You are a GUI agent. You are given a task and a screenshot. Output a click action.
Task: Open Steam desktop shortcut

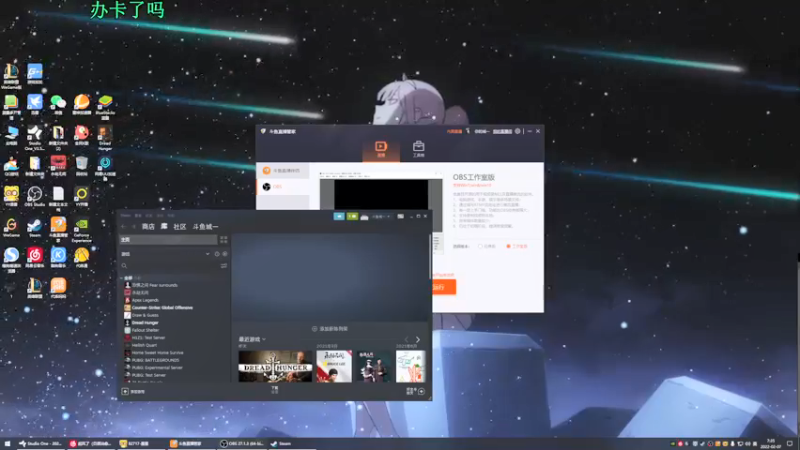tap(35, 228)
